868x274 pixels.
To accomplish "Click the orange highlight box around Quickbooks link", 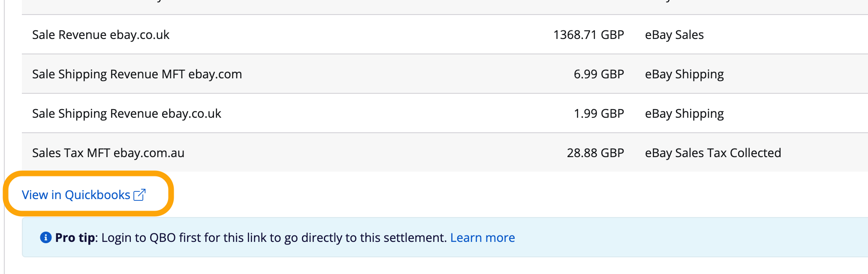I will click(88, 194).
